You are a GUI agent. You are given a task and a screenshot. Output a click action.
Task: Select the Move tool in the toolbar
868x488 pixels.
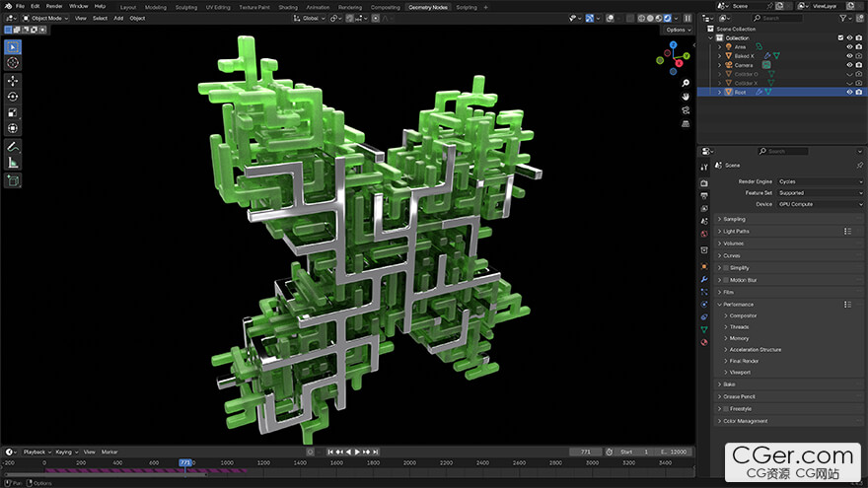click(13, 80)
